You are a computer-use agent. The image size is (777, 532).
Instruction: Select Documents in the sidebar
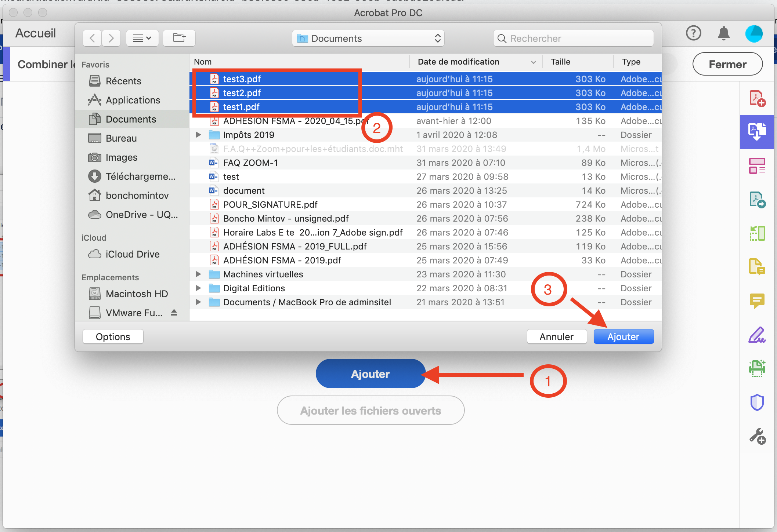pyautogui.click(x=132, y=119)
